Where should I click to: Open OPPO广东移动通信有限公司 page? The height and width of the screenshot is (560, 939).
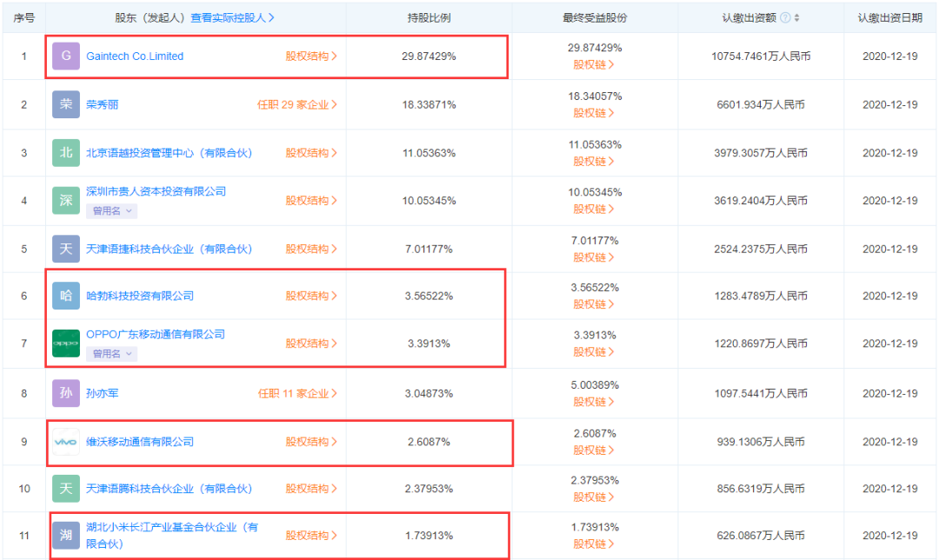click(x=156, y=334)
